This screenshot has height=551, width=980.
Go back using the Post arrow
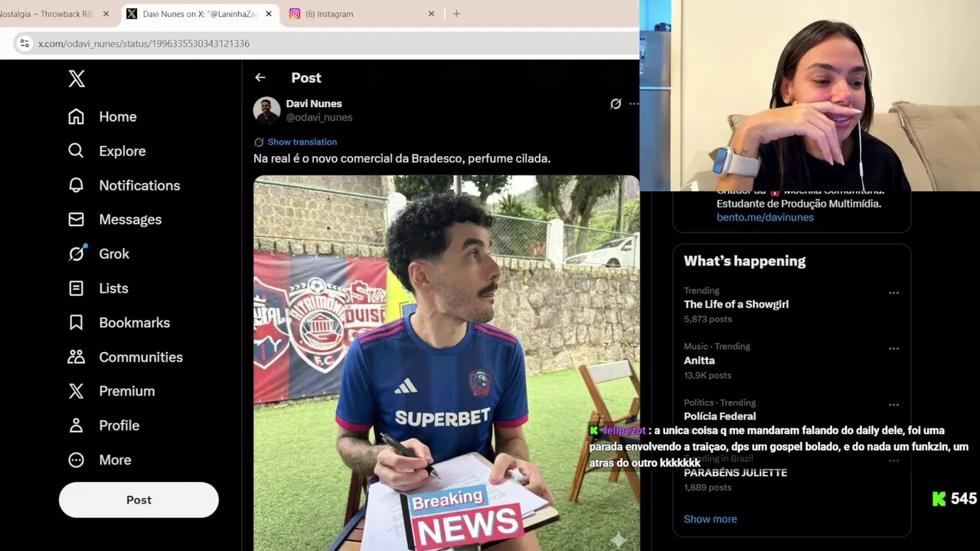pyautogui.click(x=260, y=77)
